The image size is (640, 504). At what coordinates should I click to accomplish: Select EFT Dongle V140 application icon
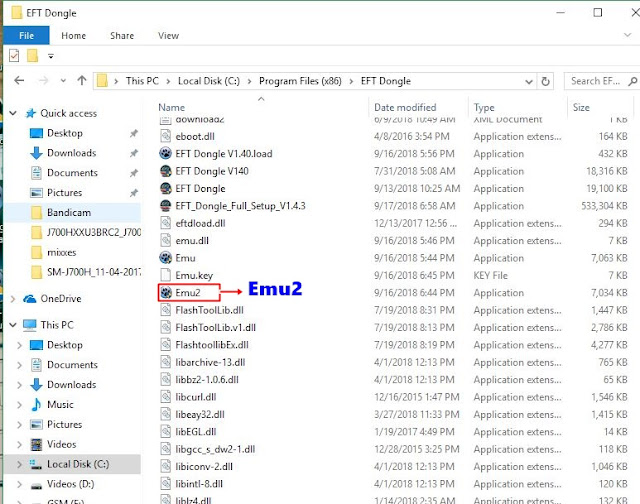(x=165, y=171)
